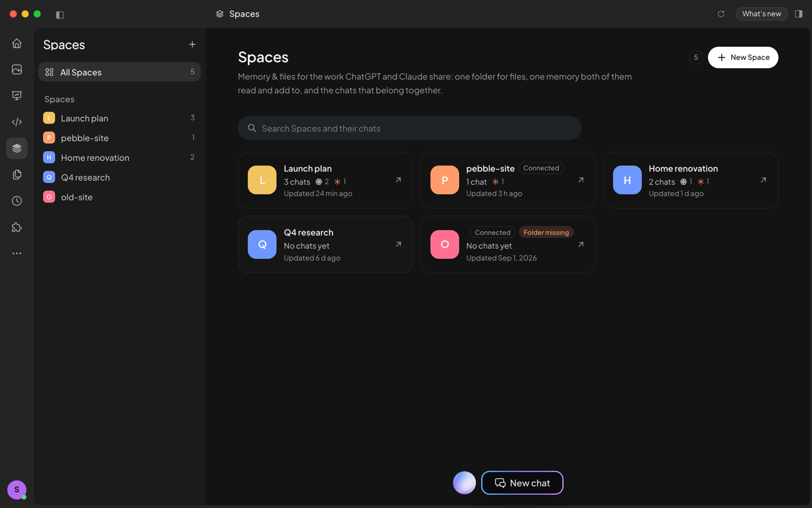Toggle the left sidebar from the title bar

(x=60, y=14)
